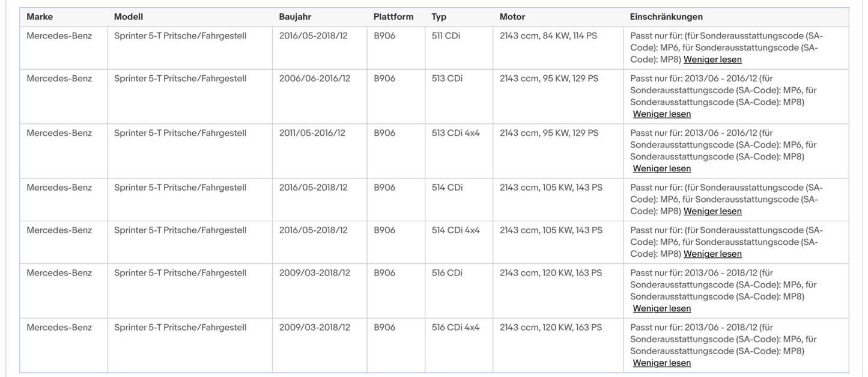
Task: Click the '511 CDi' type cell
Action: click(447, 36)
